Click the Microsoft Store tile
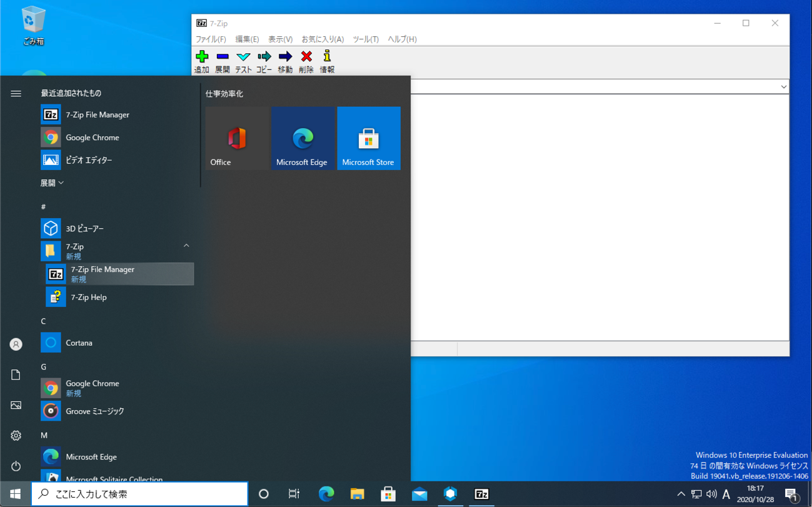812x507 pixels. point(369,138)
